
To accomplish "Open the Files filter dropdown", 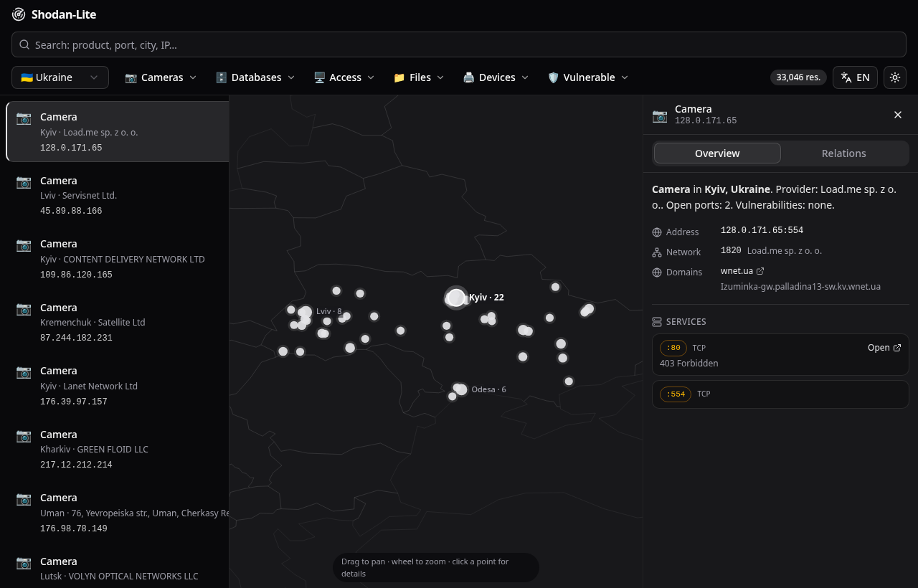I will coord(419,77).
